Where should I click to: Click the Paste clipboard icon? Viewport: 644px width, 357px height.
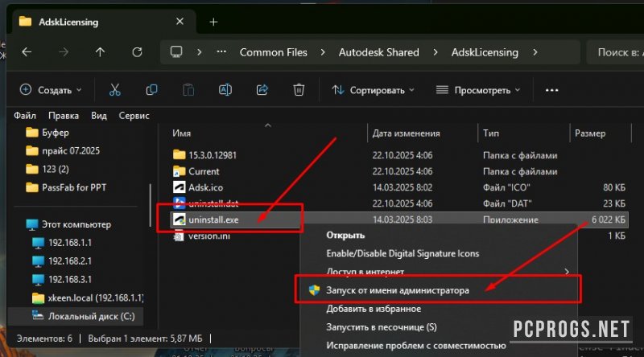coord(188,90)
